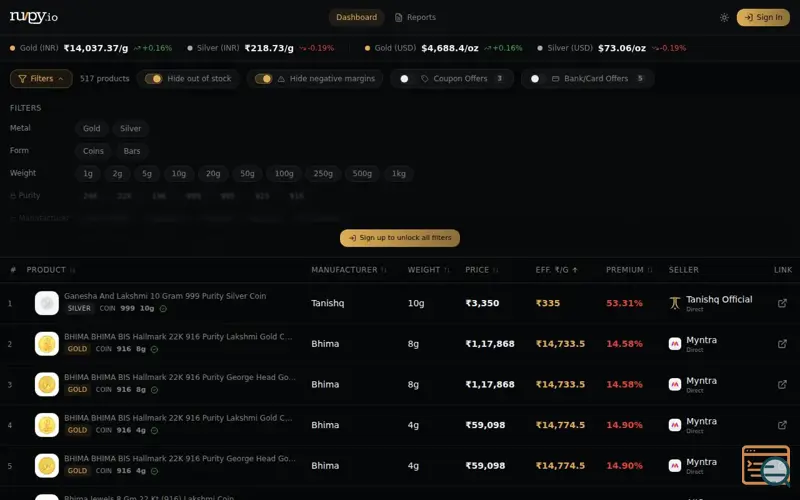Sort by Manufacturer column

pos(349,270)
